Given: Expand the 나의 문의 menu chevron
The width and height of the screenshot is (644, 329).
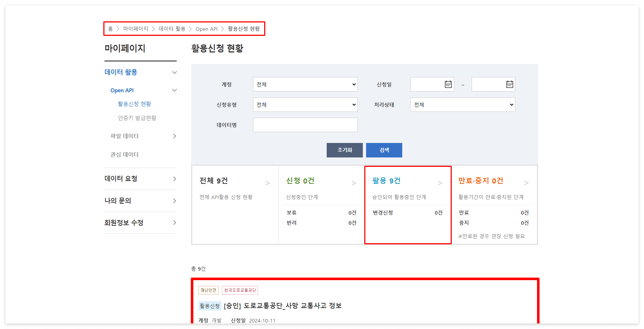Looking at the screenshot, I should click(x=175, y=201).
